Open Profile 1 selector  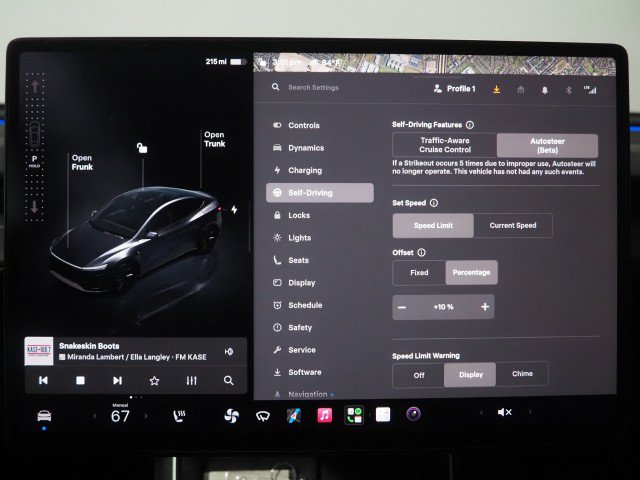click(x=454, y=89)
